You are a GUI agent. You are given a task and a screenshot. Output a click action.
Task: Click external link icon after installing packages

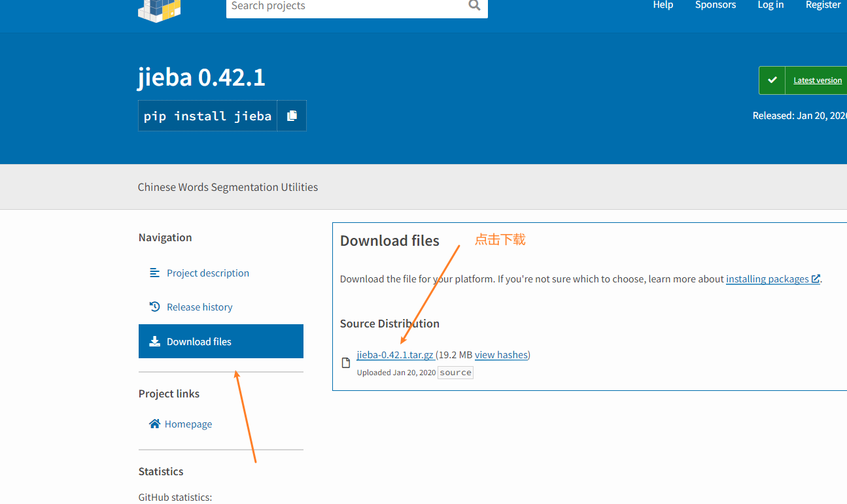816,278
